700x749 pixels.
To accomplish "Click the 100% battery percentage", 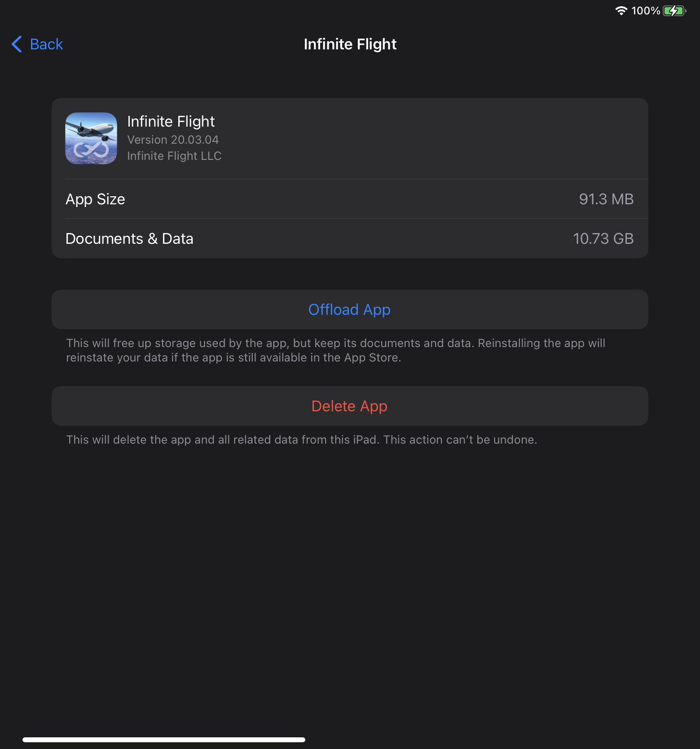I will pos(646,10).
